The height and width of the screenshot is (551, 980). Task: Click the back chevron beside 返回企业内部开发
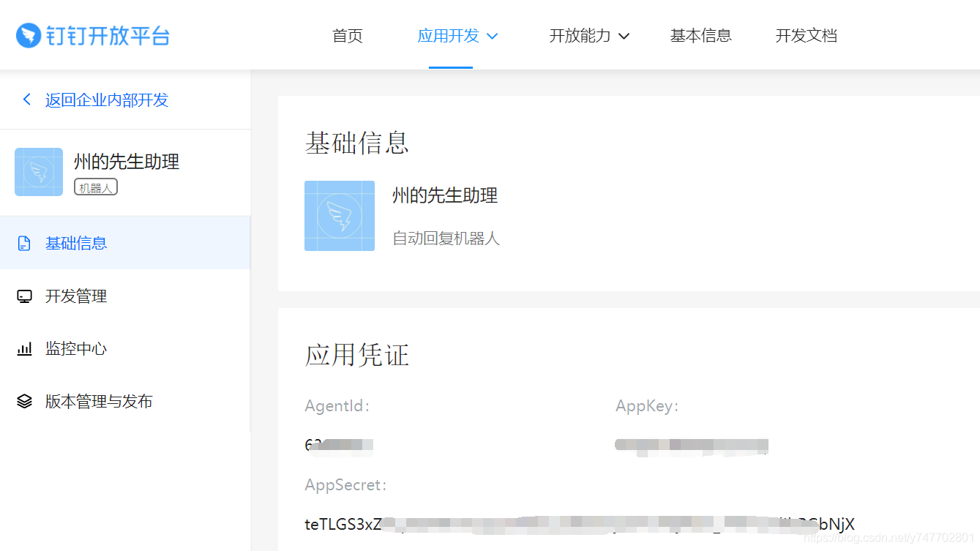coord(26,99)
